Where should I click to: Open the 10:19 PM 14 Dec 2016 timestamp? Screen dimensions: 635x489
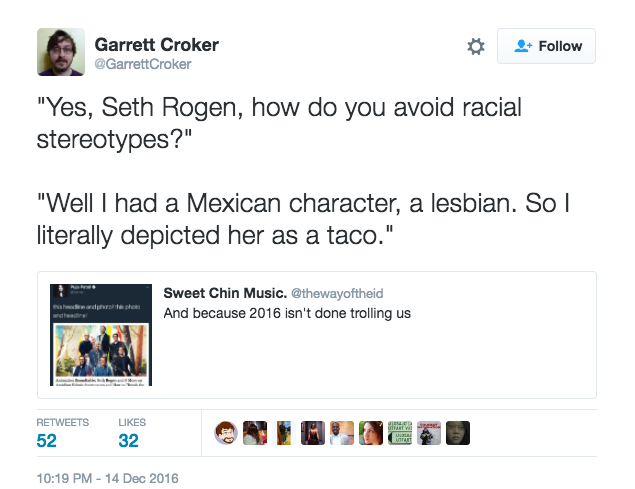pyautogui.click(x=107, y=478)
